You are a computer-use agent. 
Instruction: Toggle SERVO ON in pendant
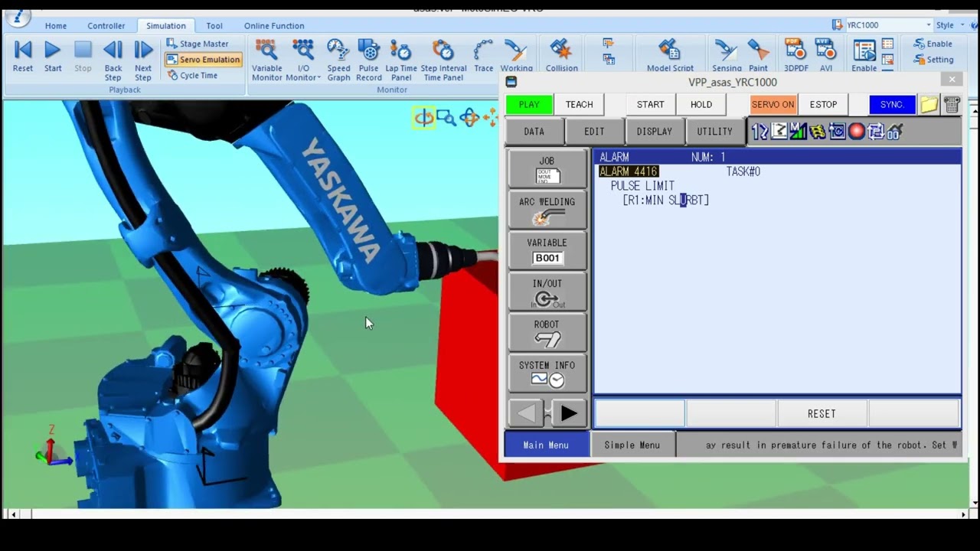773,105
